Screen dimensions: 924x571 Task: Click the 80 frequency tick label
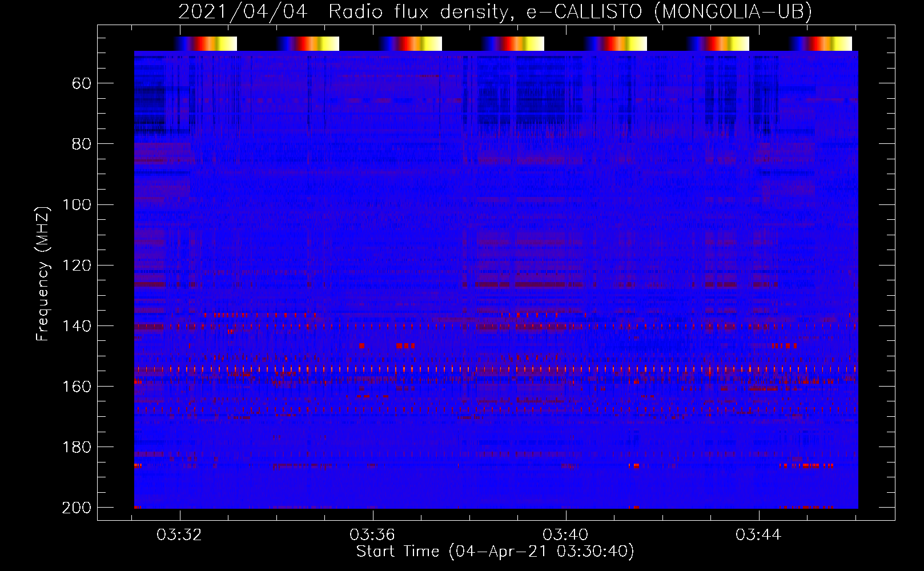82,144
